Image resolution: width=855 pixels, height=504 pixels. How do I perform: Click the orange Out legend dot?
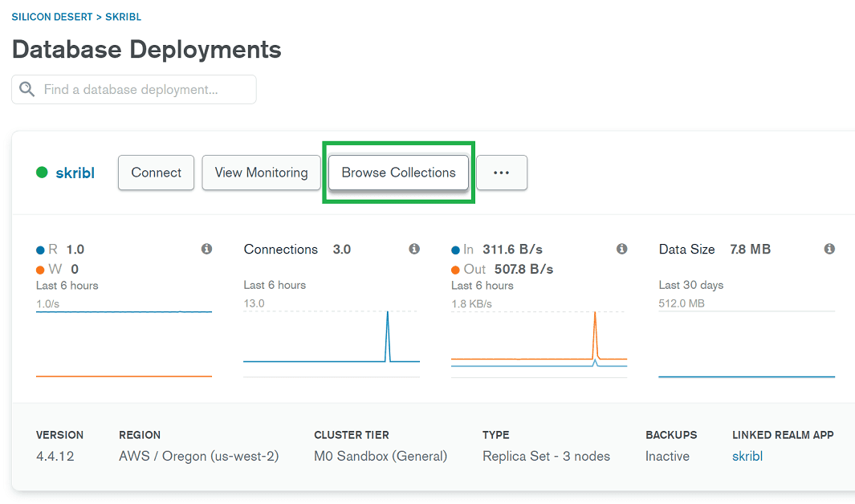(456, 270)
